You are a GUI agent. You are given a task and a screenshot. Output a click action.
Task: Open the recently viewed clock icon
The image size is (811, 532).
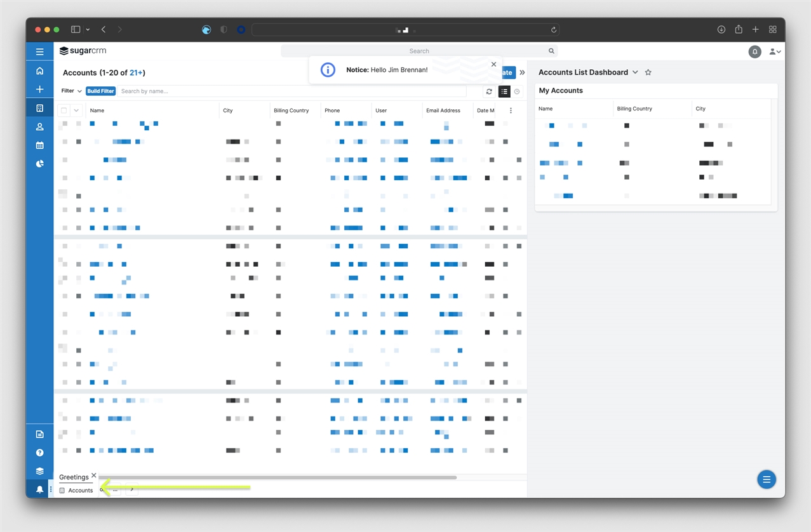(x=517, y=91)
